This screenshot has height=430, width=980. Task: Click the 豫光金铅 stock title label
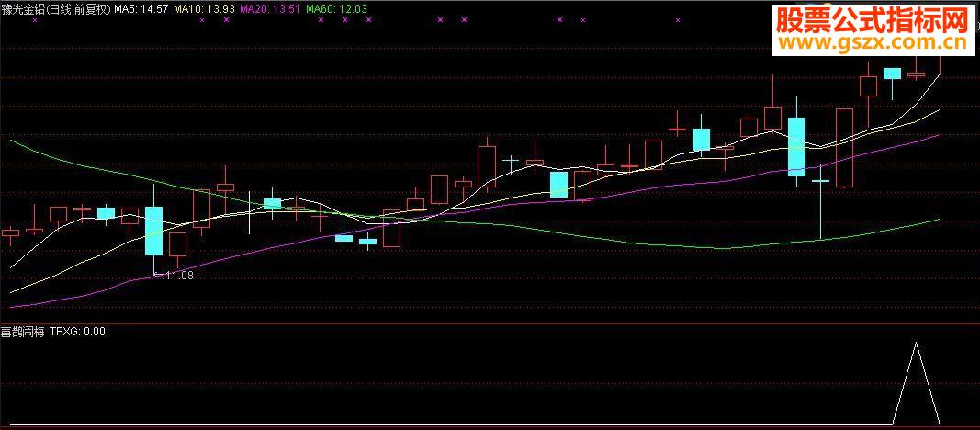(56, 9)
